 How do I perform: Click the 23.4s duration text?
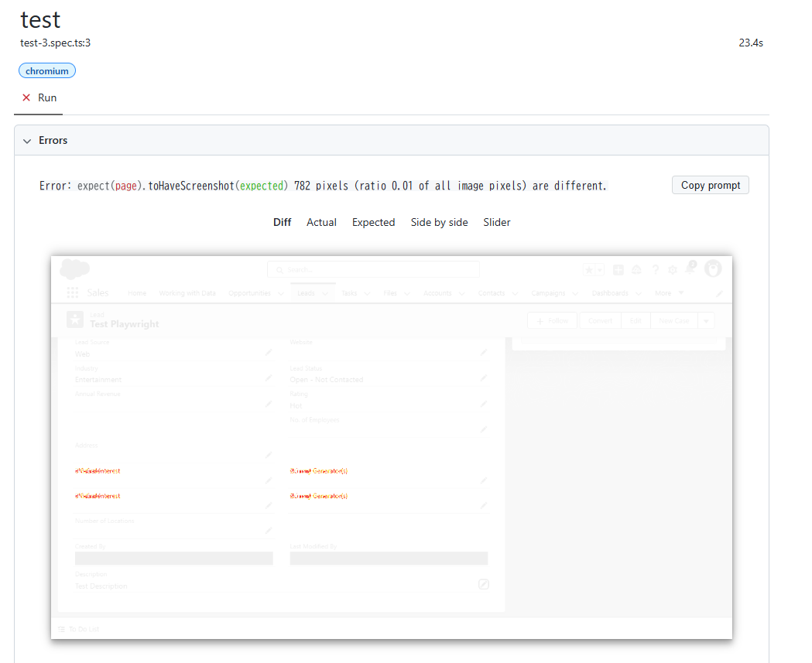click(x=750, y=43)
